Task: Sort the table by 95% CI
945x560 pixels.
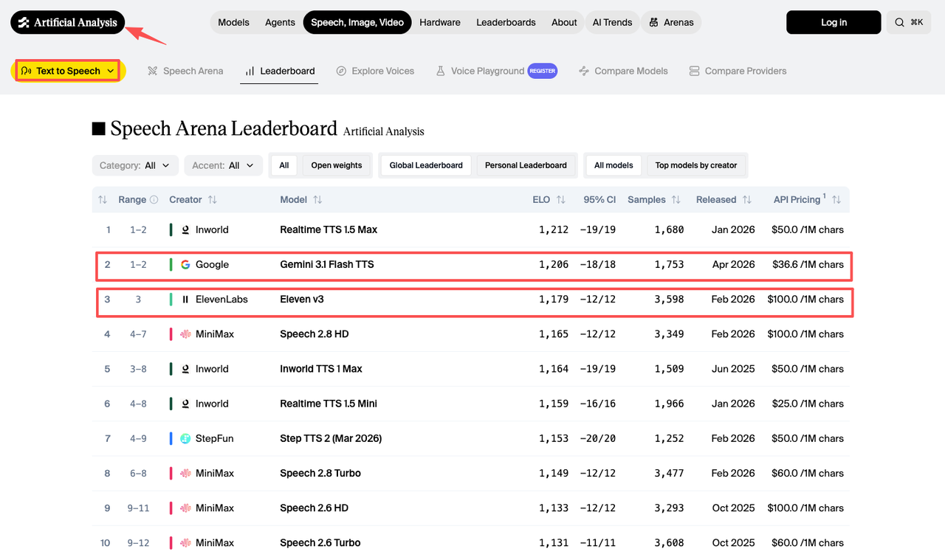Action: [599, 200]
